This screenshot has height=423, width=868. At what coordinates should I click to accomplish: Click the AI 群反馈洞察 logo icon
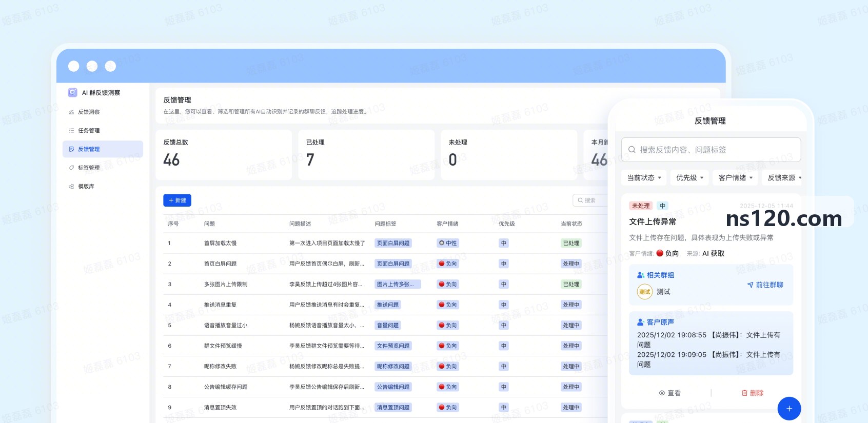[72, 92]
